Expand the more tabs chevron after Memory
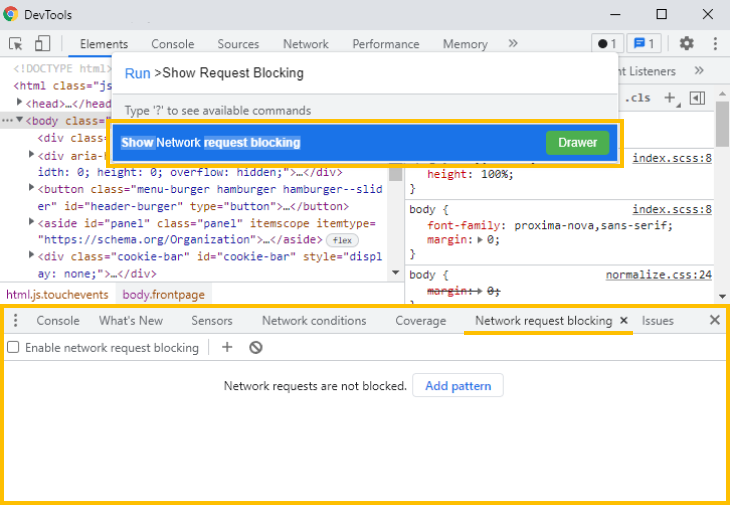 click(513, 44)
